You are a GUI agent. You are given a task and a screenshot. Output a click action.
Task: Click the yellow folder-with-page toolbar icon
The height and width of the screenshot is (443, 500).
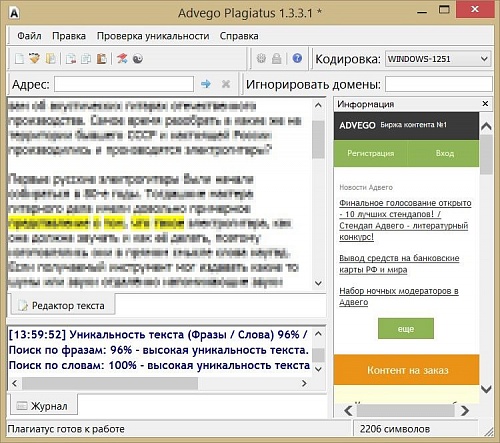click(51, 59)
